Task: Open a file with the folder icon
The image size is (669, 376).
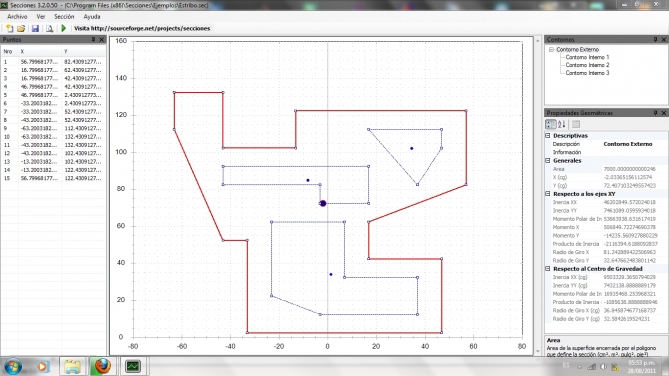Action: 21,29
